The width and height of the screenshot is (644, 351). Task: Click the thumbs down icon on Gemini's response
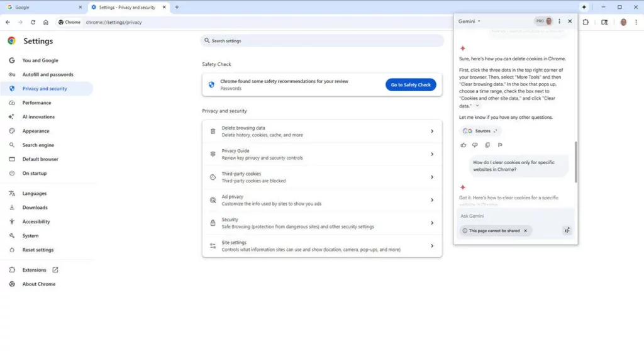click(475, 145)
